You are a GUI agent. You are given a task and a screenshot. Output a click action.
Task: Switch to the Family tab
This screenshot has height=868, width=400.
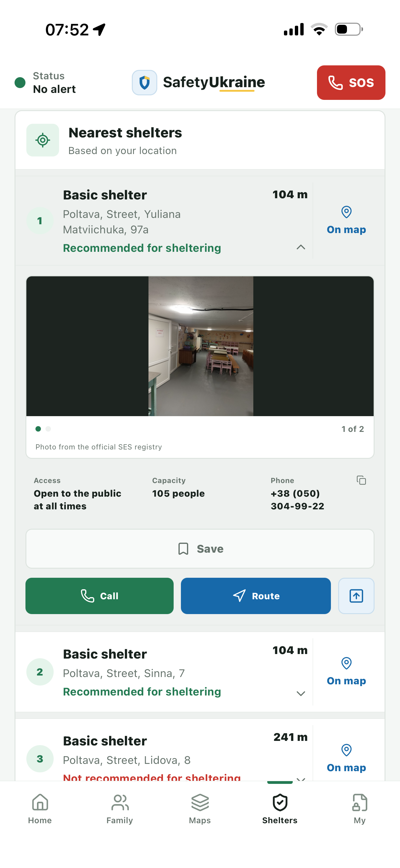click(120, 809)
